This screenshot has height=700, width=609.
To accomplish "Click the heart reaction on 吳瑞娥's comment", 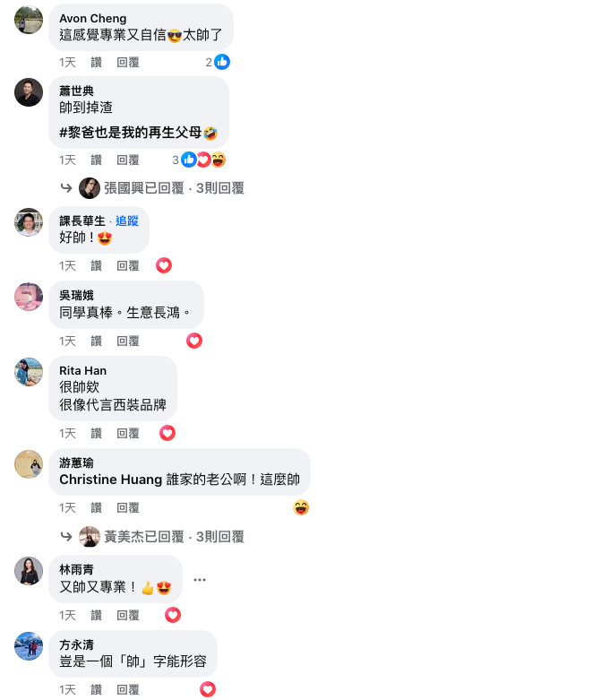I will pyautogui.click(x=194, y=341).
